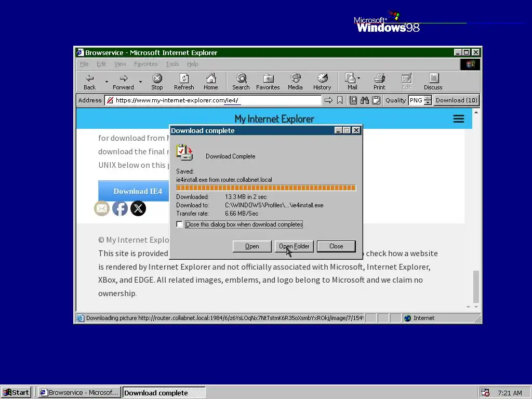Image resolution: width=532 pixels, height=399 pixels.
Task: Click the Windows logo throbber in IE
Action: coord(470,64)
